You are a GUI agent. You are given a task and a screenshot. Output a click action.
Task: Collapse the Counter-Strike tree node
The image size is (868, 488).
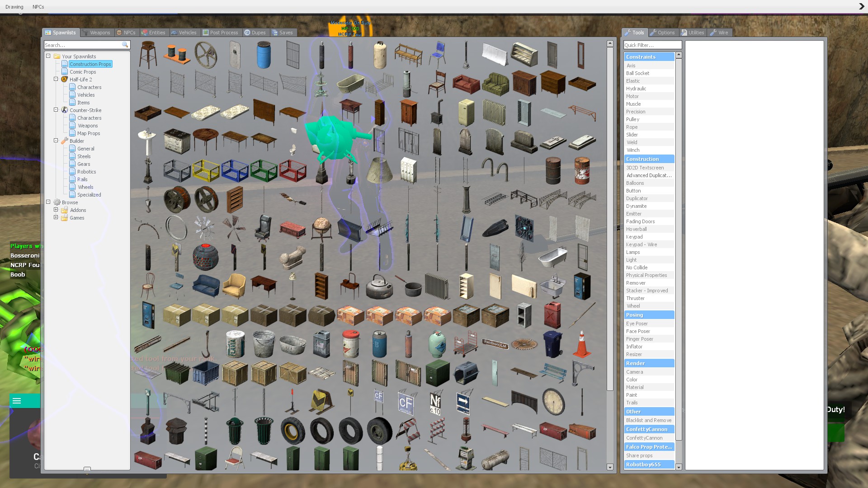click(56, 110)
